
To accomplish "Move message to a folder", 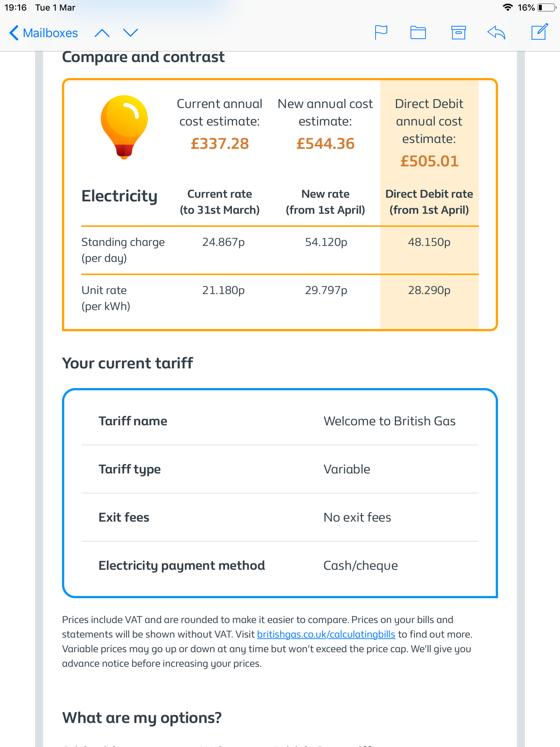I will pyautogui.click(x=418, y=32).
